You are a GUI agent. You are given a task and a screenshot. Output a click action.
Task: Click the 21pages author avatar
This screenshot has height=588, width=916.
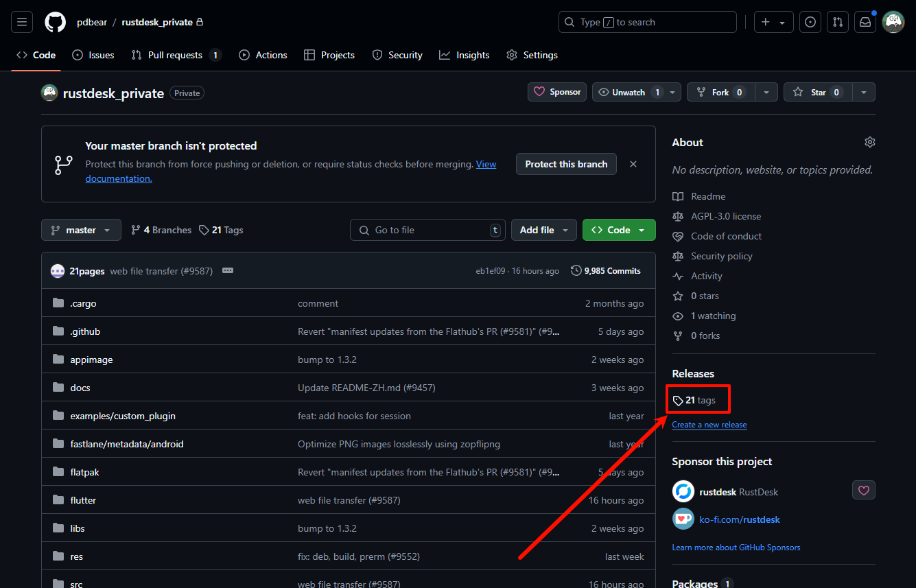(58, 271)
